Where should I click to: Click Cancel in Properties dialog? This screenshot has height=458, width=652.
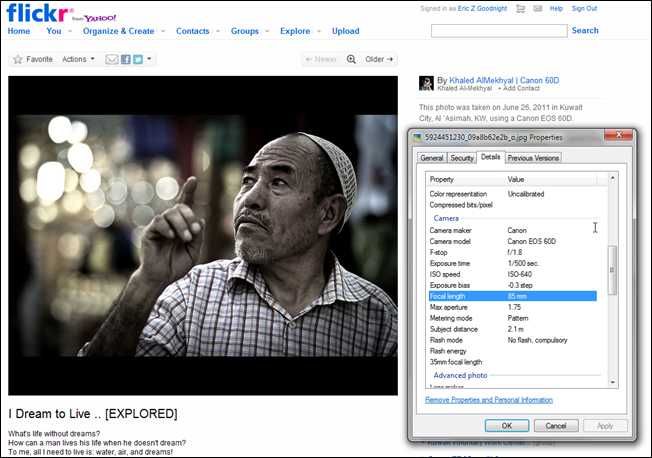point(556,426)
